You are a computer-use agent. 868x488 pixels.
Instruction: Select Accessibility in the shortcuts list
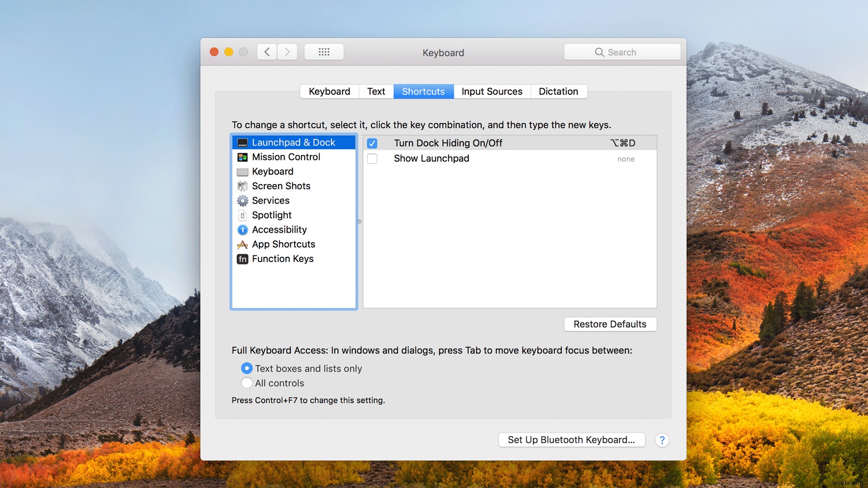click(x=279, y=230)
